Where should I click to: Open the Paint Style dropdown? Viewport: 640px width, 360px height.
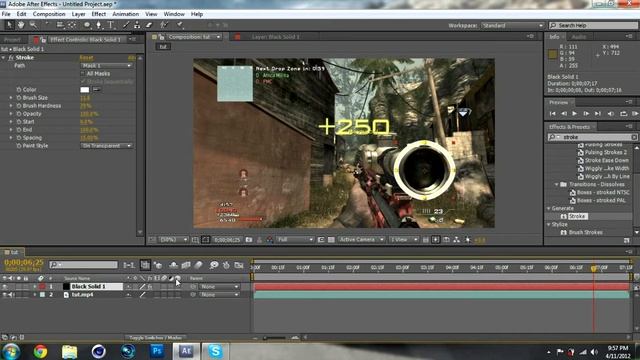pos(106,146)
